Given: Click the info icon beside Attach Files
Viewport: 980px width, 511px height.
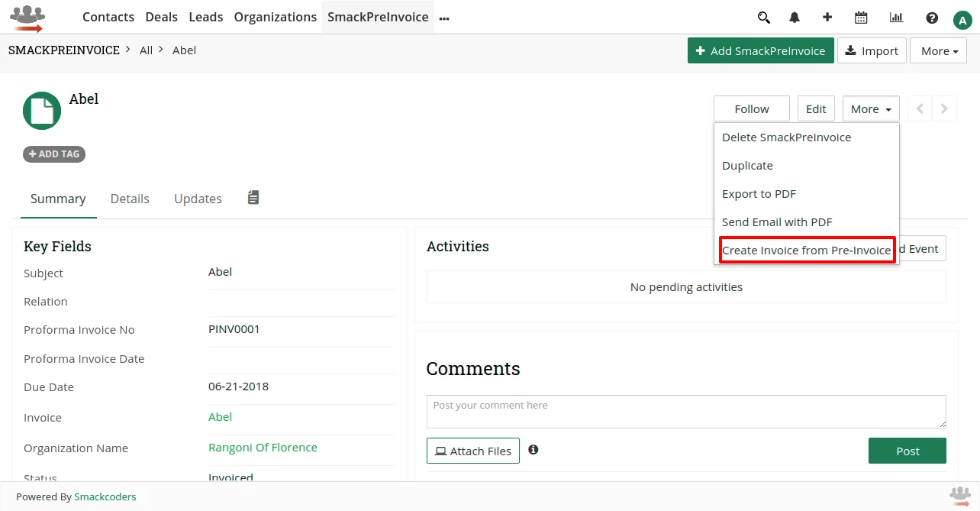Looking at the screenshot, I should click(533, 450).
